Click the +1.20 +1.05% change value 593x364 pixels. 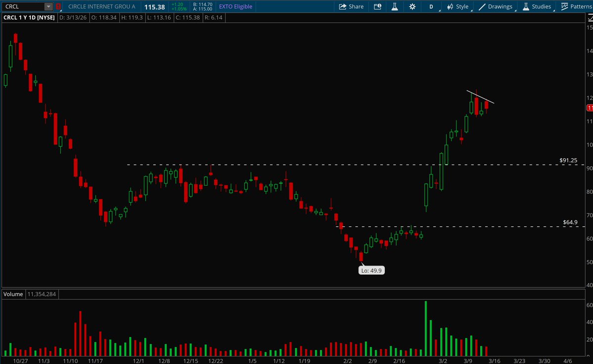[179, 6]
